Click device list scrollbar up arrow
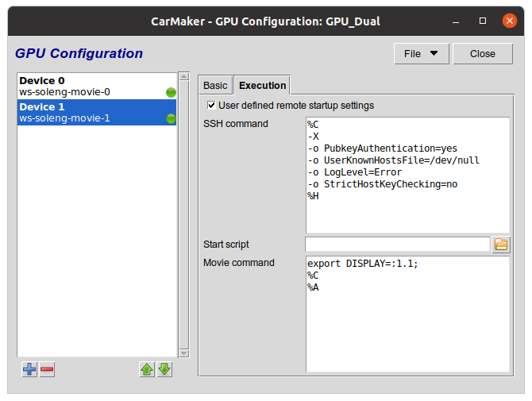Screen dimensions: 532x401 coord(184,79)
